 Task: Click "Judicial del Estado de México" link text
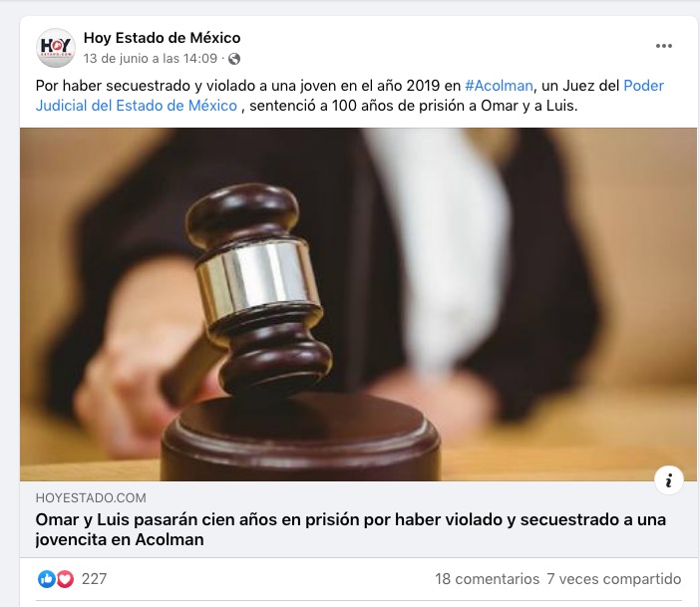point(137,106)
